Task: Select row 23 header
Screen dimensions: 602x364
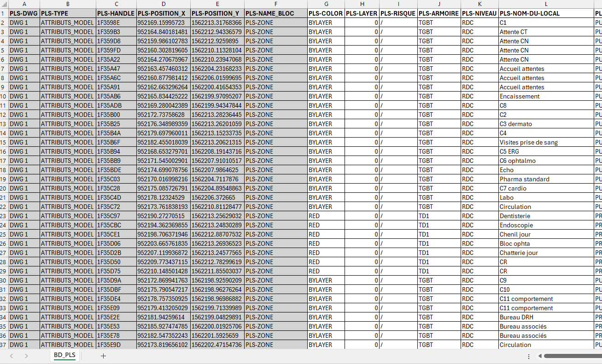Action: (x=4, y=216)
